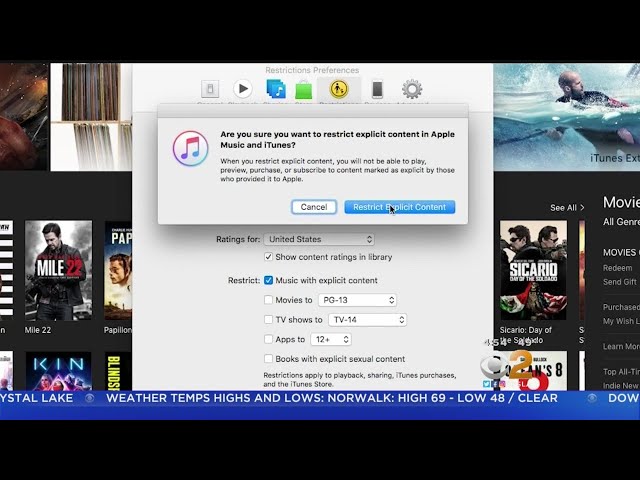The image size is (640, 480).
Task: Open the Advanced preferences gear icon
Action: [x=412, y=89]
